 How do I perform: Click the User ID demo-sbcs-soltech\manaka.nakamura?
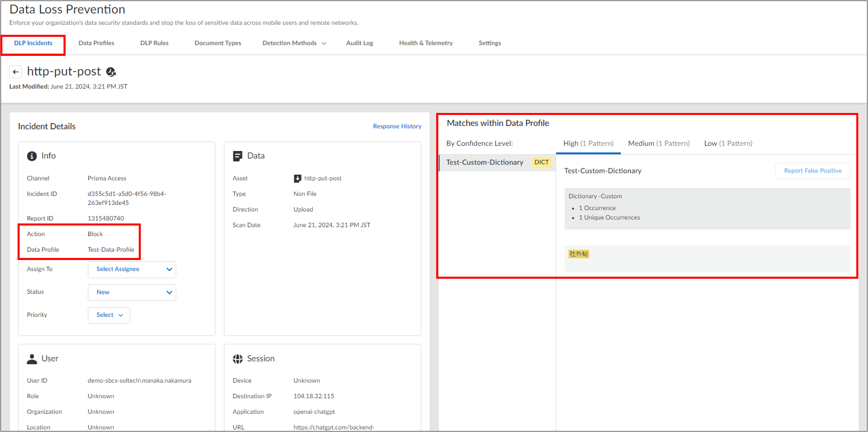tap(140, 381)
